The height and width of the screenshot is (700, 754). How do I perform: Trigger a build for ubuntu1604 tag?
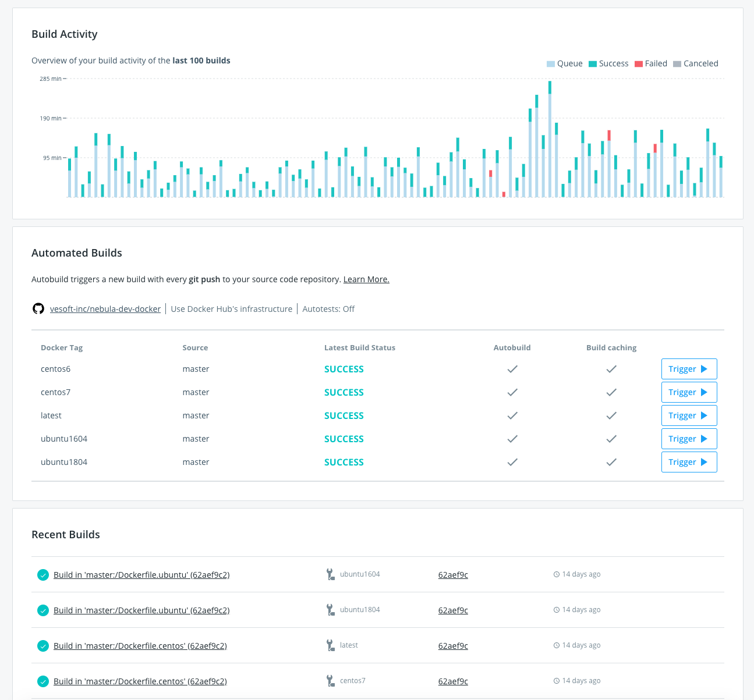pyautogui.click(x=689, y=439)
